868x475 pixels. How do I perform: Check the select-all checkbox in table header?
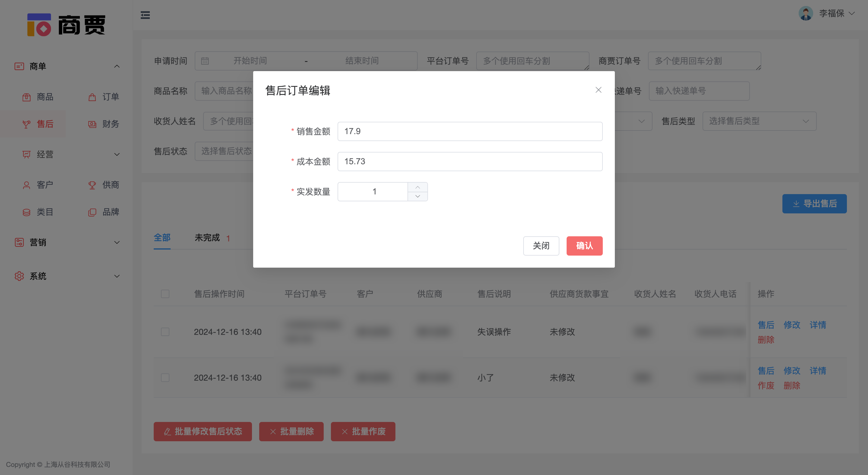coord(165,294)
